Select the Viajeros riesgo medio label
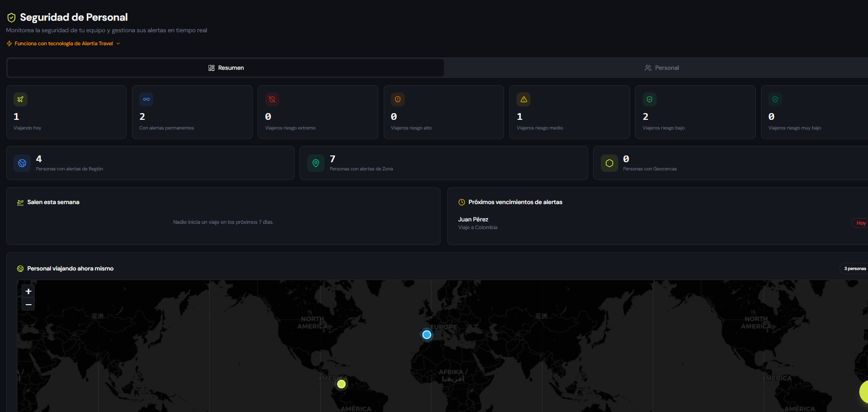 [540, 128]
